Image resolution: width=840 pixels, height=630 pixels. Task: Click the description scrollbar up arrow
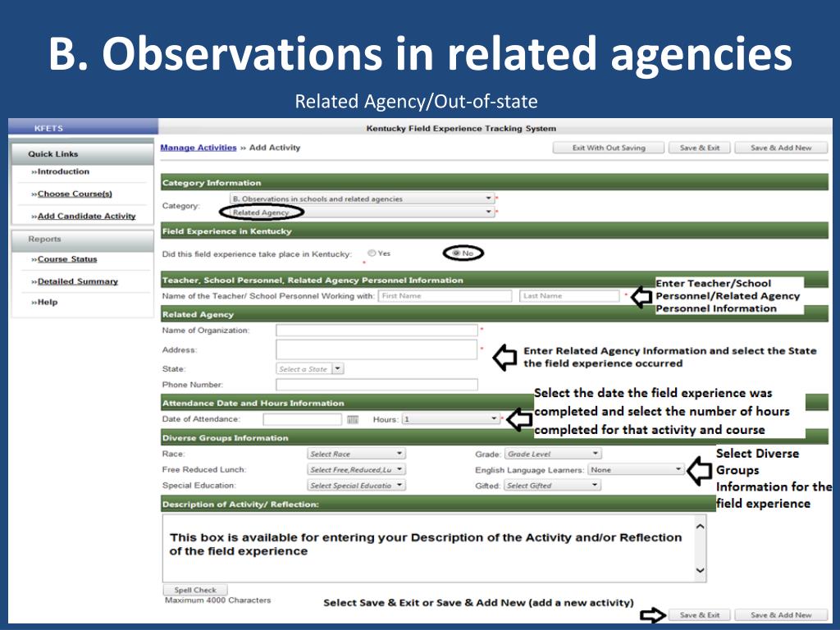[x=700, y=526]
